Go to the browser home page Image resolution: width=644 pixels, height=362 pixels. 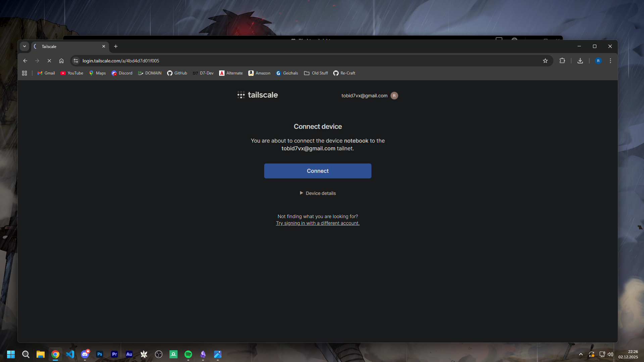[x=61, y=61]
